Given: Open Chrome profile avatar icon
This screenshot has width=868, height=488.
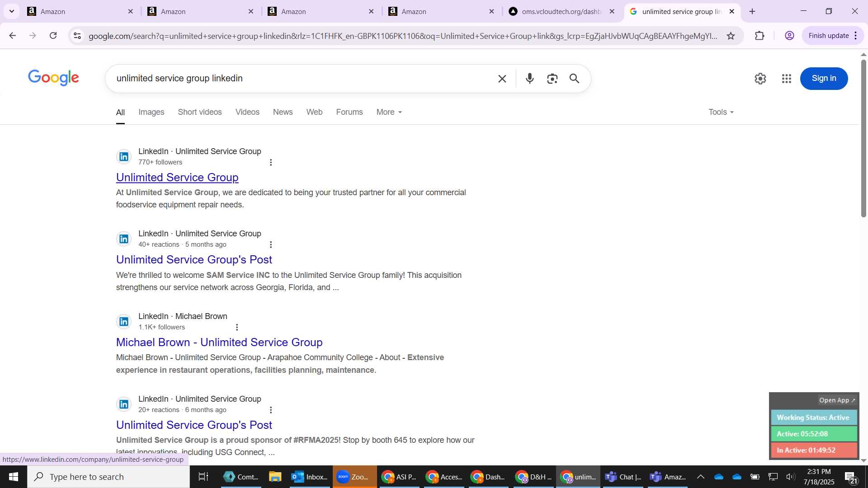Looking at the screenshot, I should coord(789,36).
